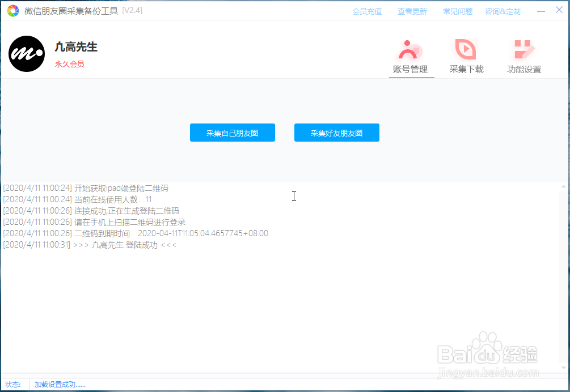Open the 常见问题 FAQ link

coord(458,12)
